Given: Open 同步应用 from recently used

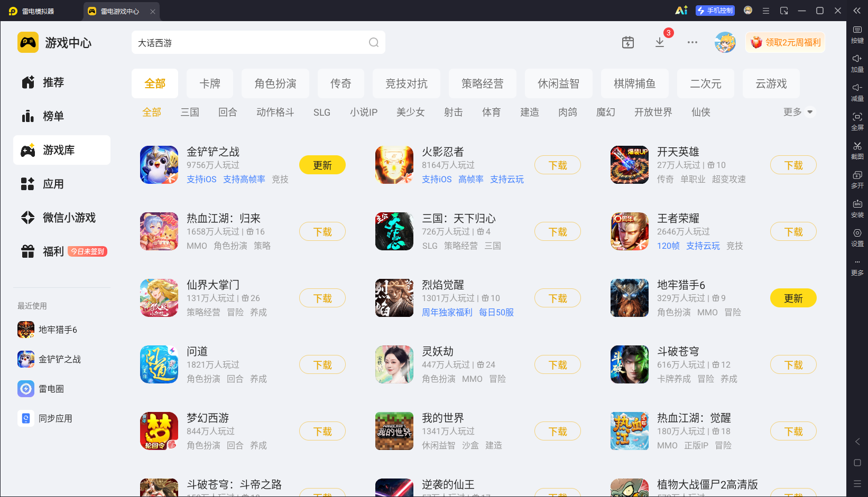Looking at the screenshot, I should (45, 418).
